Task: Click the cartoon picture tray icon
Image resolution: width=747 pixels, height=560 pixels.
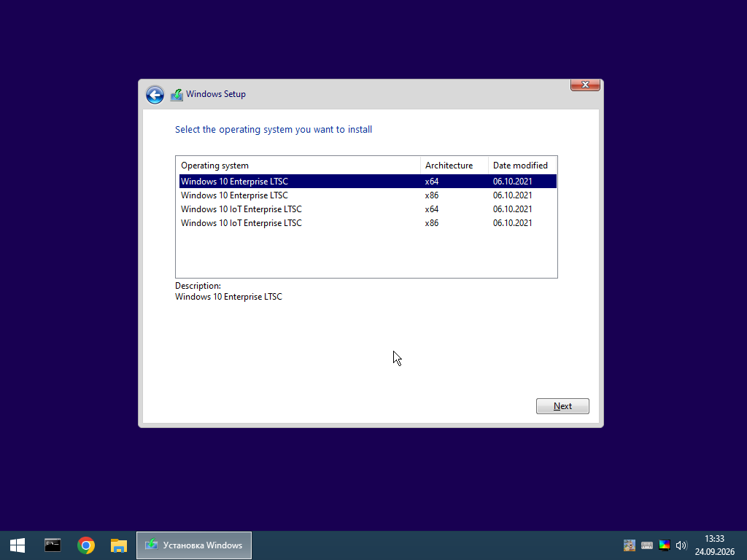Action: point(630,545)
